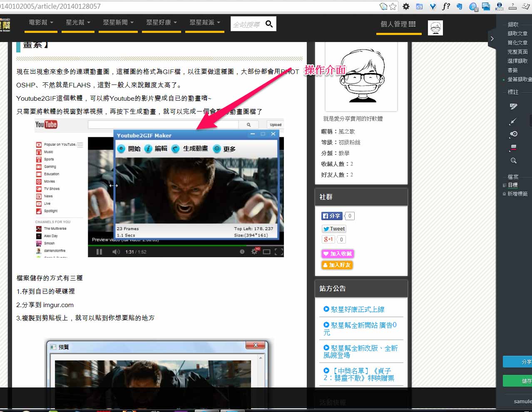Click the volume speaker icon on player
This screenshot has width=532, height=412.
(x=116, y=252)
